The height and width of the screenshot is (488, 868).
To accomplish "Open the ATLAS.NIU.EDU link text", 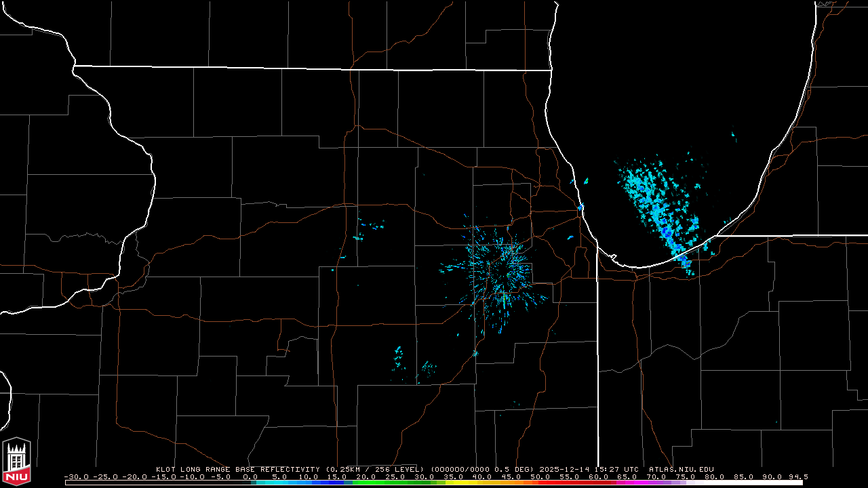I will (x=681, y=469).
